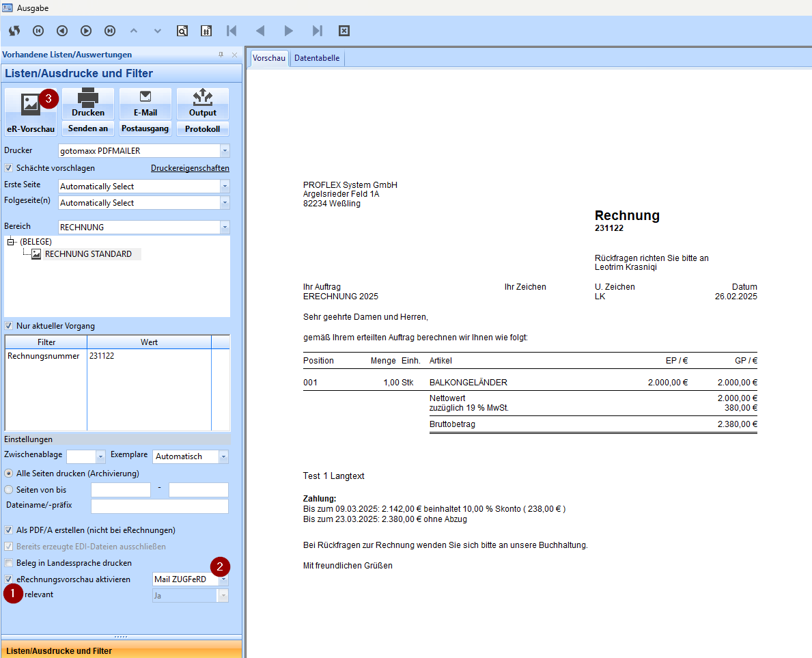812x658 pixels.
Task: Switch to the Datentabelle tab
Action: coord(317,59)
